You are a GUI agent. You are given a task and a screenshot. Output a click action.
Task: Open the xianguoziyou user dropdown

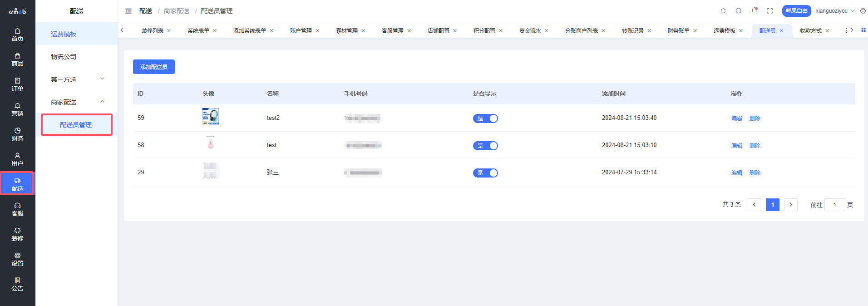click(x=834, y=11)
